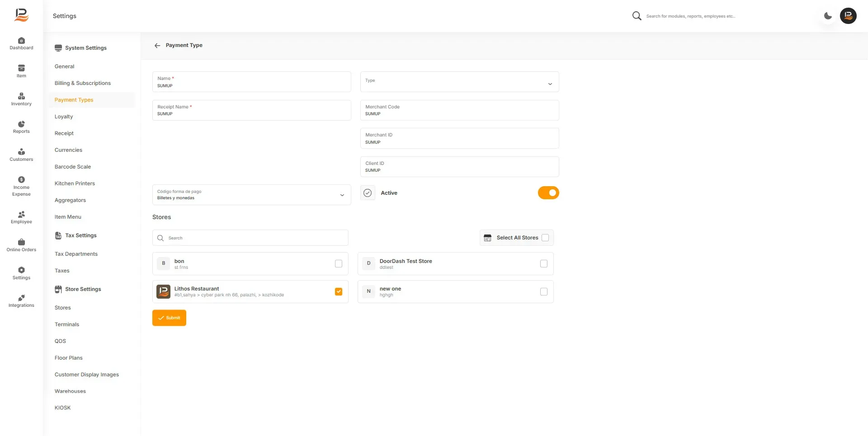Check the Select All Stores checkbox
This screenshot has width=868, height=436.
(545, 238)
